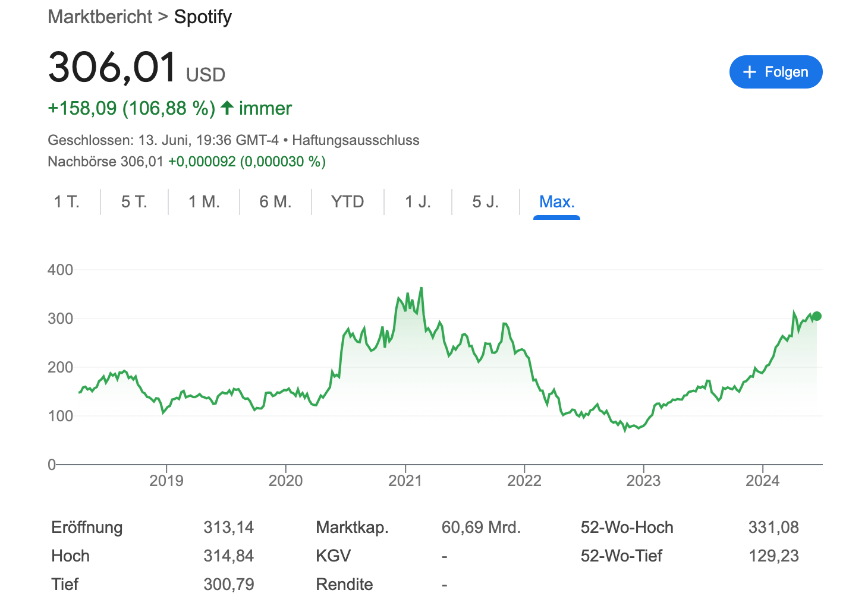Click the +158,09 (106,88 %) change value
This screenshot has width=868, height=612.
pos(131,108)
